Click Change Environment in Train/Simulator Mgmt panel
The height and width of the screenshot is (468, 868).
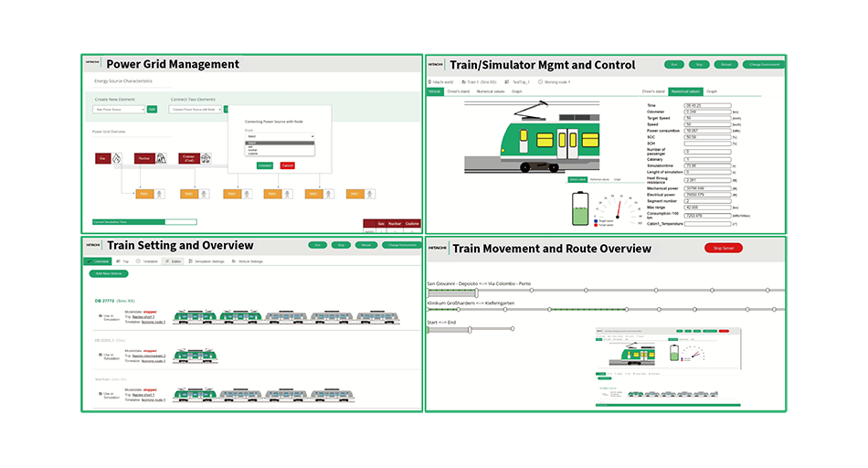coord(764,65)
